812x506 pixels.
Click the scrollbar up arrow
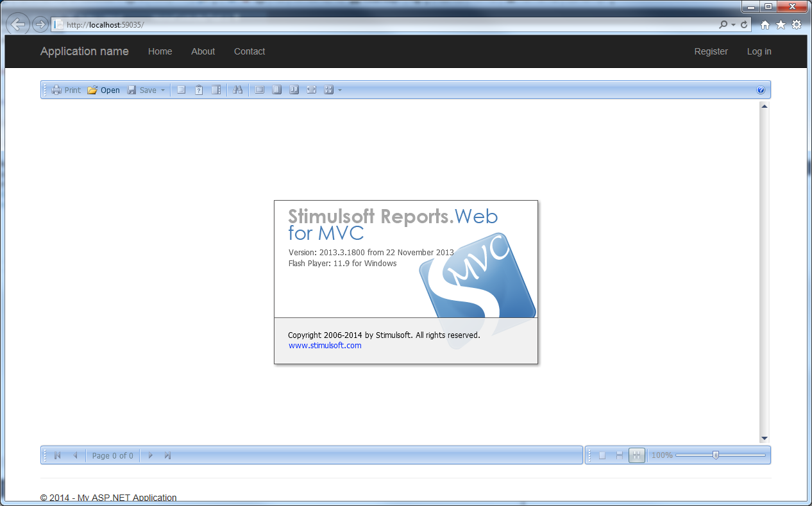tap(764, 106)
